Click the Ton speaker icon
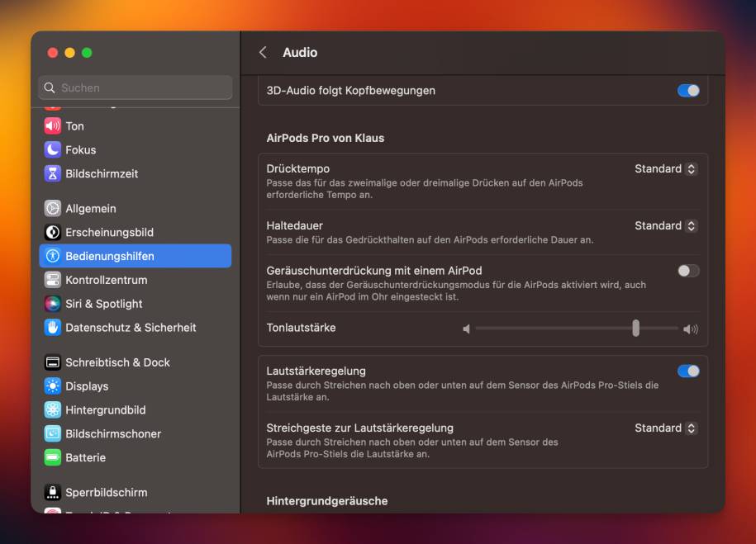 click(53, 126)
